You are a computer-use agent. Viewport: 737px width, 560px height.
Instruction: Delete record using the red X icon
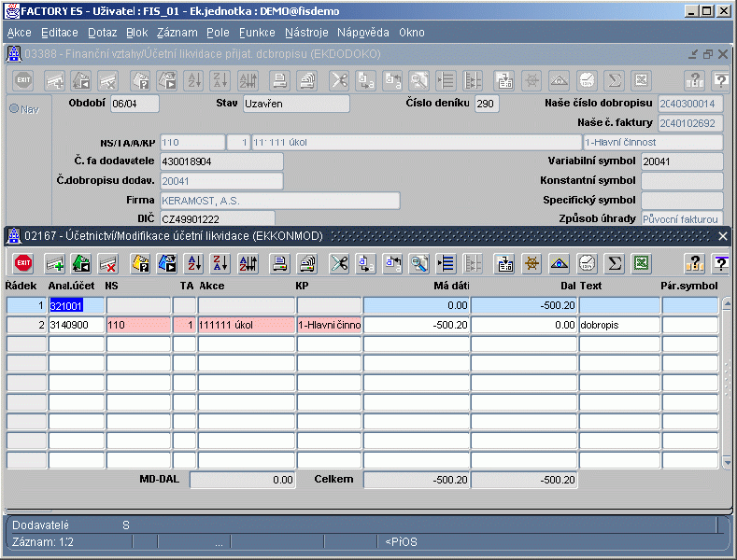[x=107, y=263]
